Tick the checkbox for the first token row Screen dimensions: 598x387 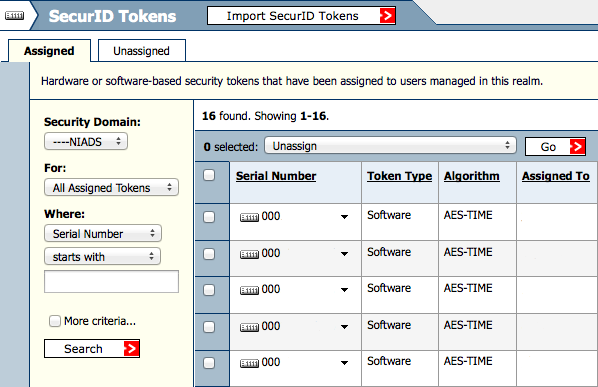click(x=209, y=217)
